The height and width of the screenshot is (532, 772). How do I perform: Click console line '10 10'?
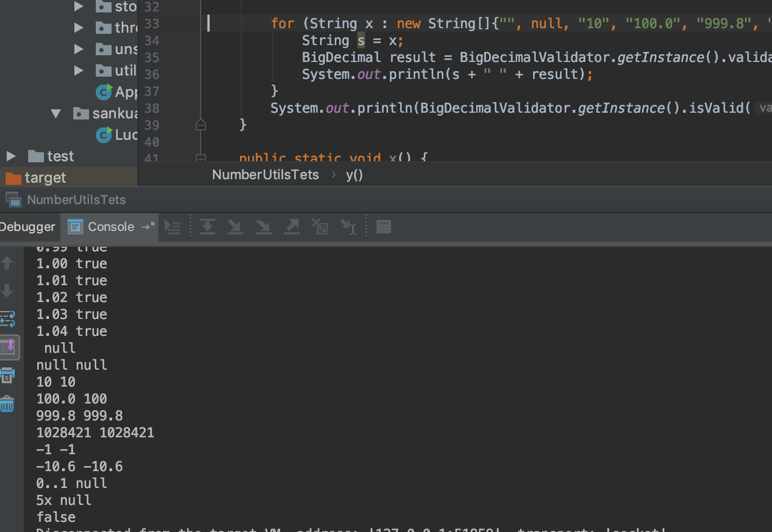point(56,382)
